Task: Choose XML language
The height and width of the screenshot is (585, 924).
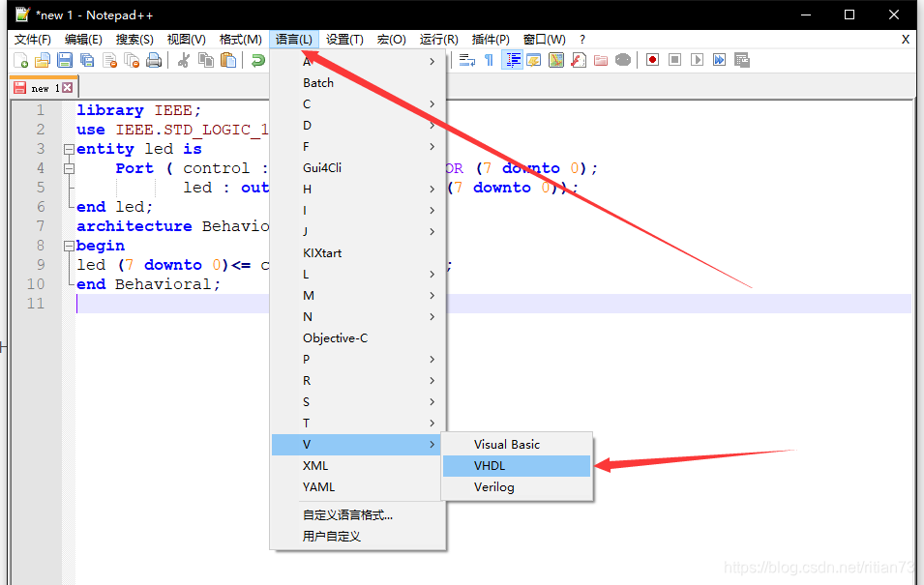Action: (356, 466)
